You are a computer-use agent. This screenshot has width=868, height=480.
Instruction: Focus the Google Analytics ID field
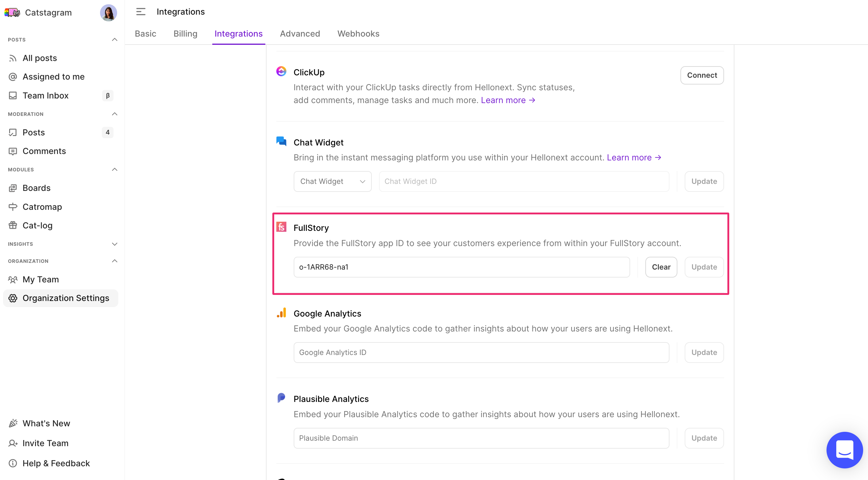(x=481, y=353)
